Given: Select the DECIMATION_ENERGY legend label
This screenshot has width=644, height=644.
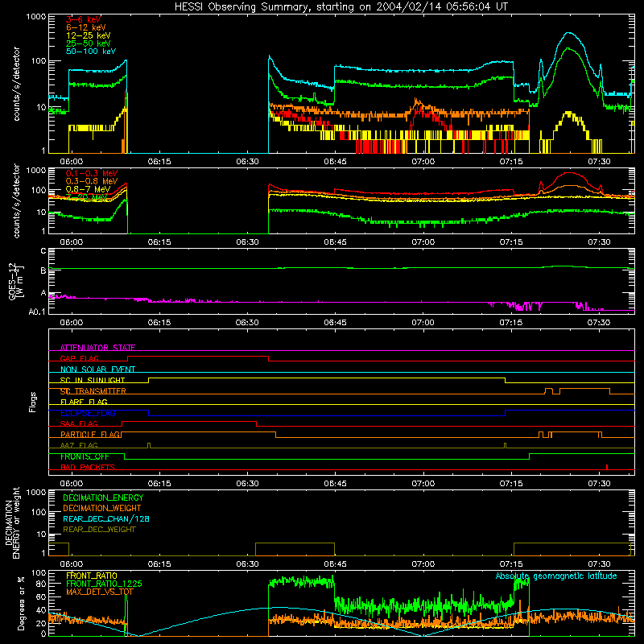Looking at the screenshot, I should [103, 497].
